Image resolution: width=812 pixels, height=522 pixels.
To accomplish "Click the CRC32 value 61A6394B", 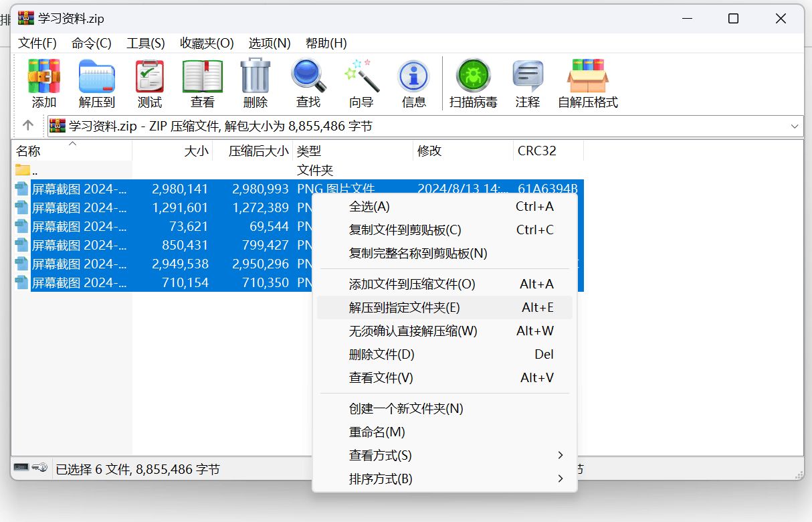I will point(547,189).
